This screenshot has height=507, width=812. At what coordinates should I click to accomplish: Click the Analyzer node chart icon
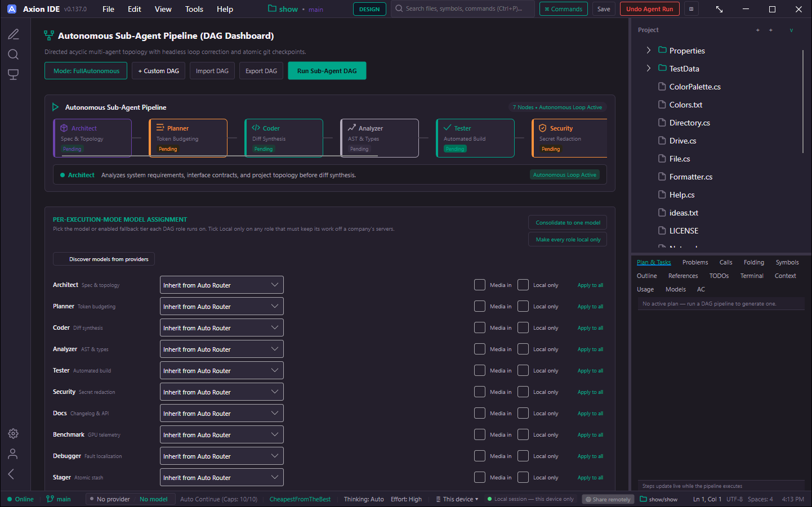tap(351, 128)
